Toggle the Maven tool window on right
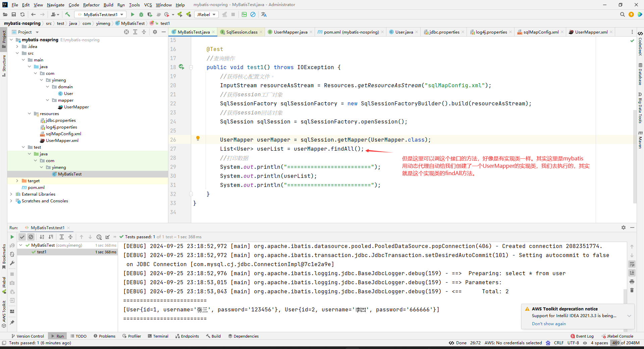Screen dimensions: 644x349 tap(640, 140)
